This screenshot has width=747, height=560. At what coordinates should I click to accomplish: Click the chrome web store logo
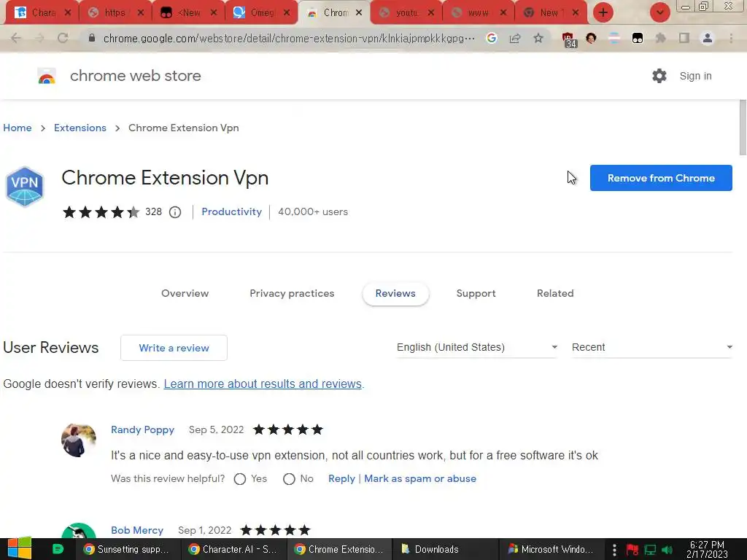pos(47,76)
